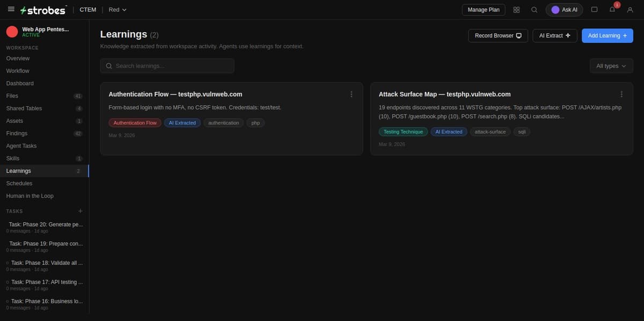Add a new task with plus icon

click(80, 211)
